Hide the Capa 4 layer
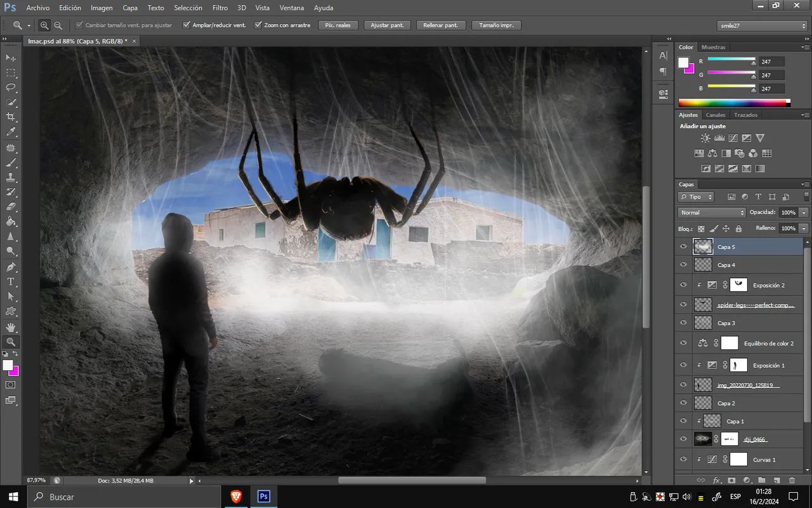The height and width of the screenshot is (508, 812). tap(683, 265)
